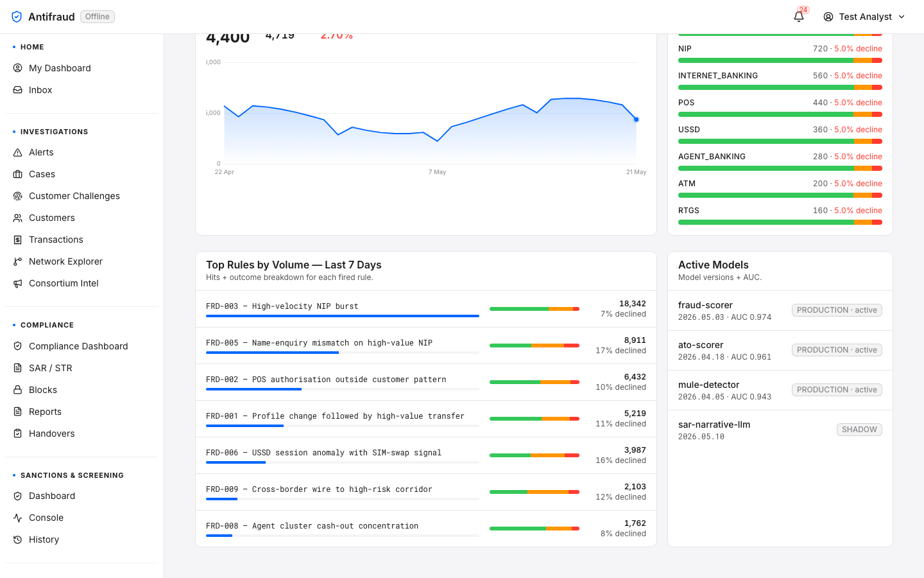Screen dimensions: 924x578
Task: Open FRD-008 Agent cluster cash-out rule
Action: (x=426, y=529)
